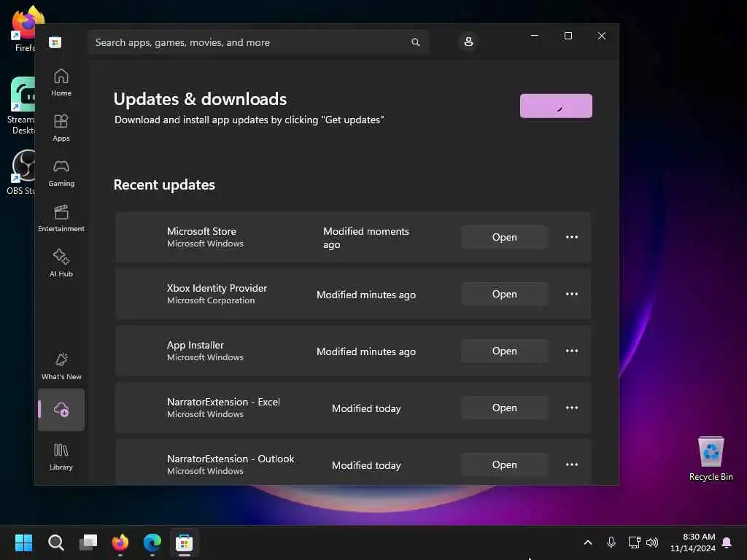Open the clock showing 8:30 AM

tap(693, 542)
